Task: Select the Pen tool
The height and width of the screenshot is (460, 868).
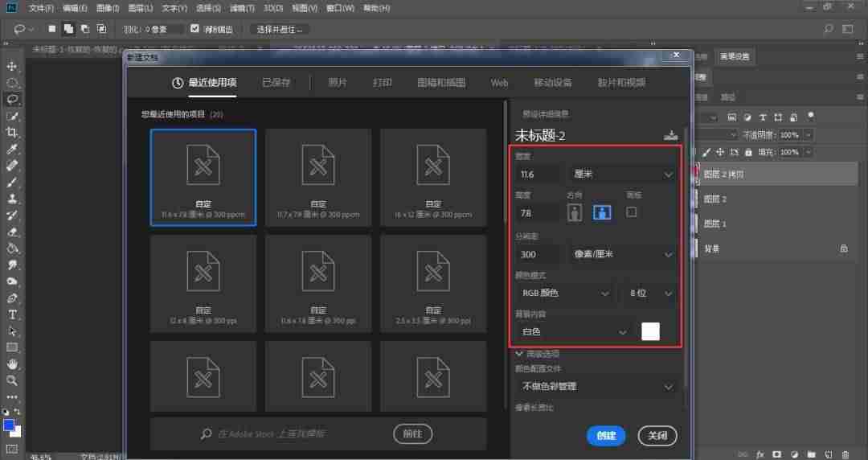Action: click(11, 298)
